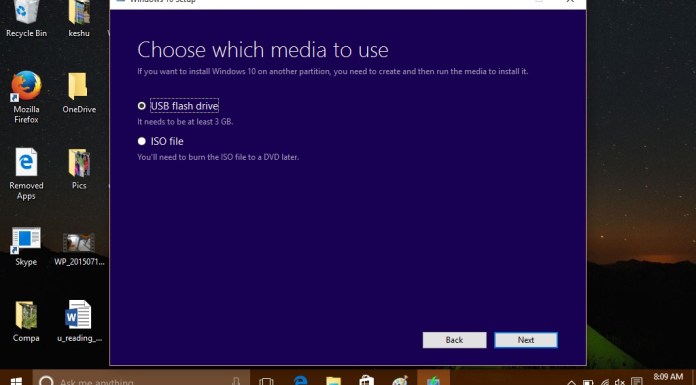Open the Paint icon in taskbar
696x385 pixels.
point(400,381)
